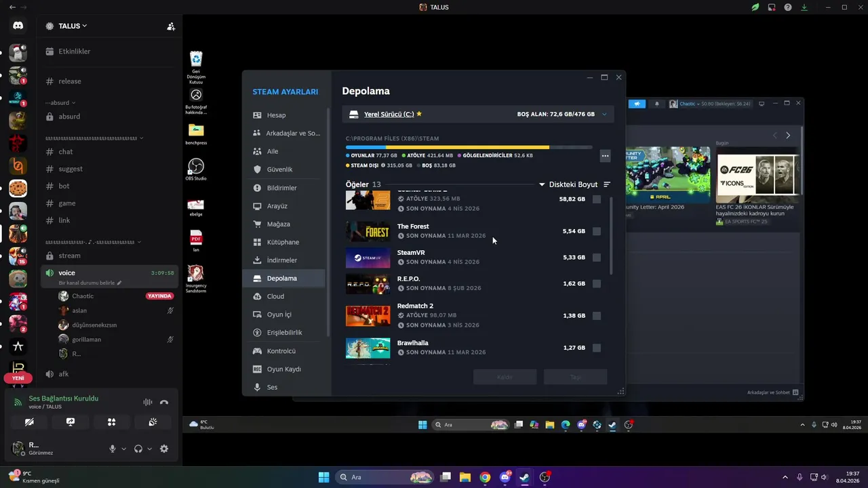Click the games list vertical scrollbar

tap(611, 235)
